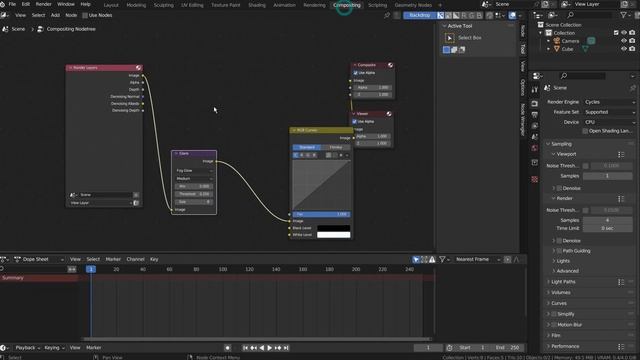The width and height of the screenshot is (640, 360).
Task: Open the File menu
Action: 12,4
